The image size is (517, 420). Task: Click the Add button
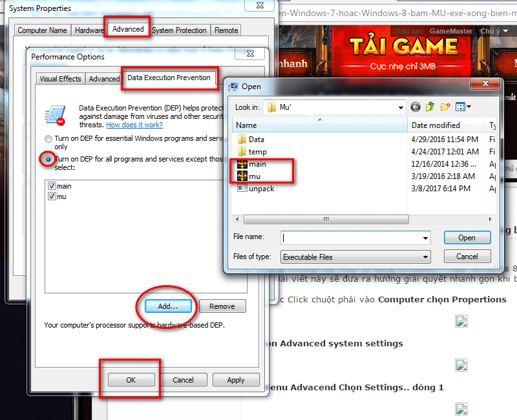point(167,306)
